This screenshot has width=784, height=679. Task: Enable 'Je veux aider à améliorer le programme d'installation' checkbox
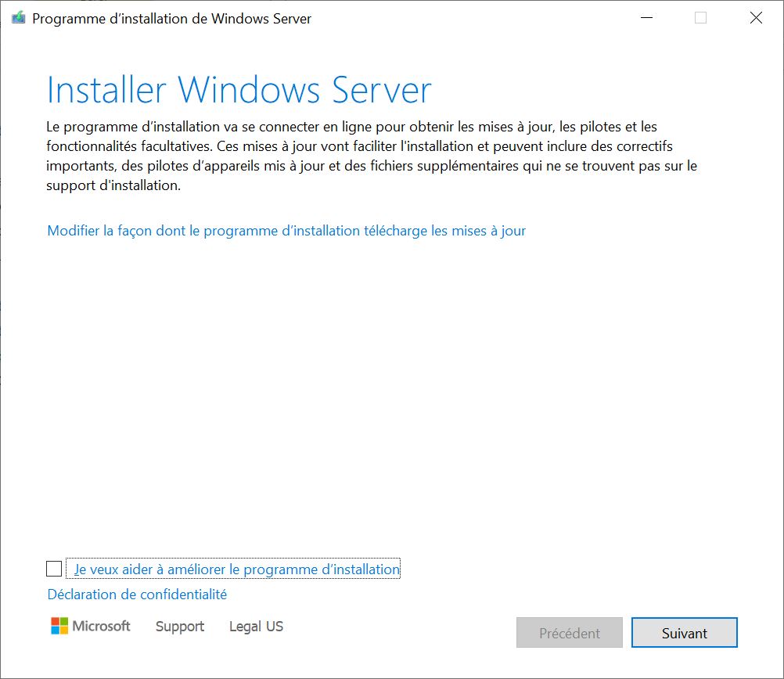tap(54, 569)
